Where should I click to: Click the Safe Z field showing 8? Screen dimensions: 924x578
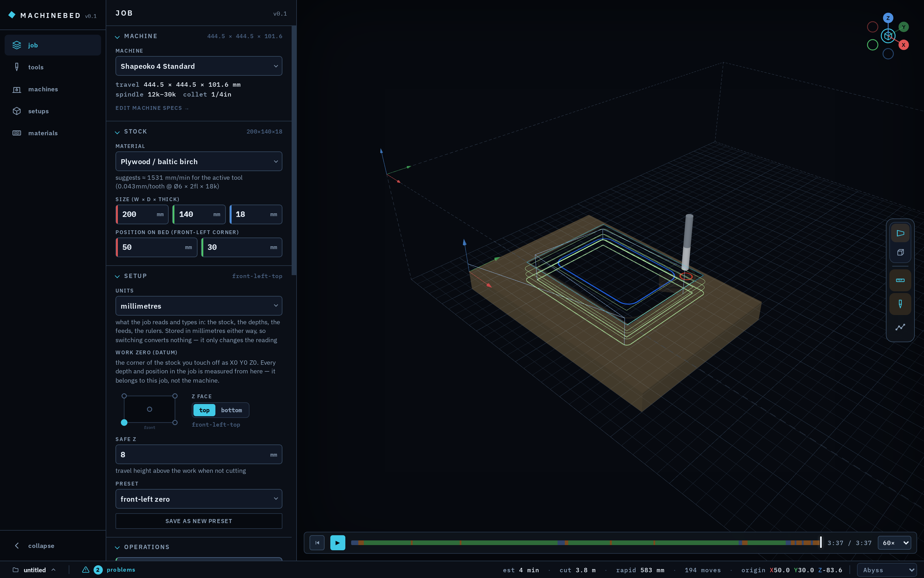[x=199, y=455]
